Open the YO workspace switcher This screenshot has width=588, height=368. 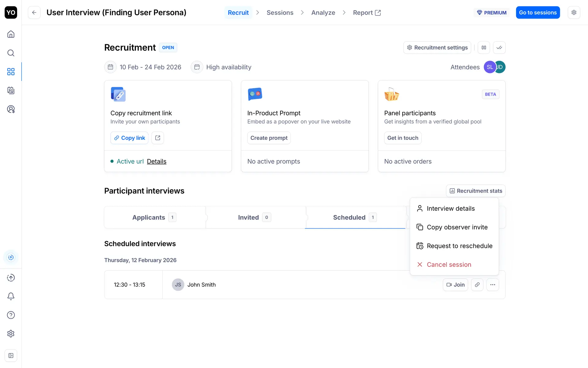(x=11, y=13)
